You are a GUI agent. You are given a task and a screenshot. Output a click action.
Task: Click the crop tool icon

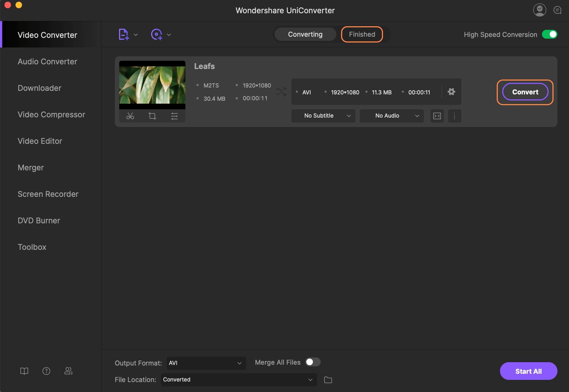point(152,115)
